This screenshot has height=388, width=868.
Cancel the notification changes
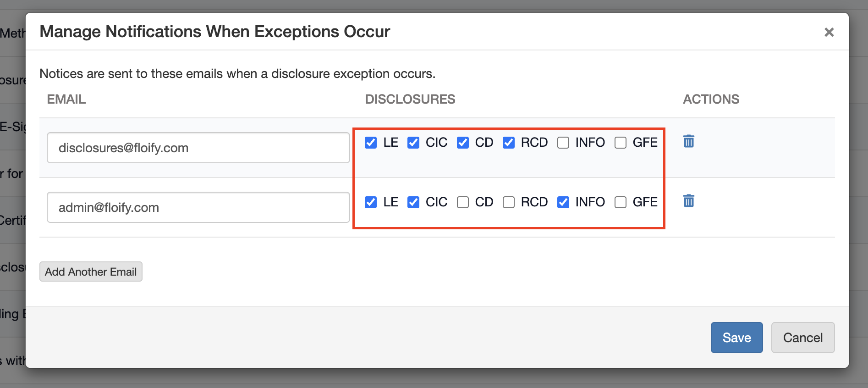point(802,338)
